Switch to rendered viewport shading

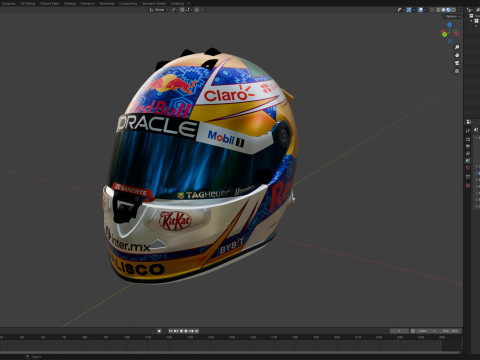454,10
